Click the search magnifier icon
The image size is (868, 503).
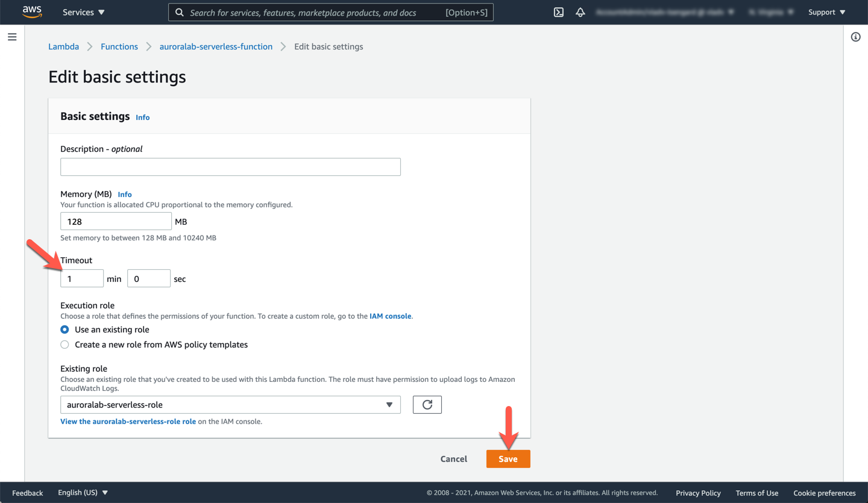pos(180,12)
